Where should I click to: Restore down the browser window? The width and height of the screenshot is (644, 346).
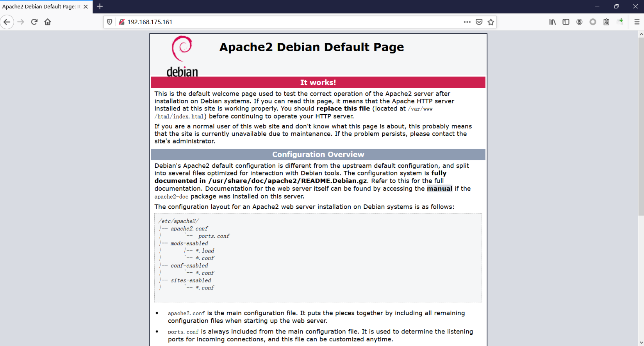pyautogui.click(x=616, y=6)
